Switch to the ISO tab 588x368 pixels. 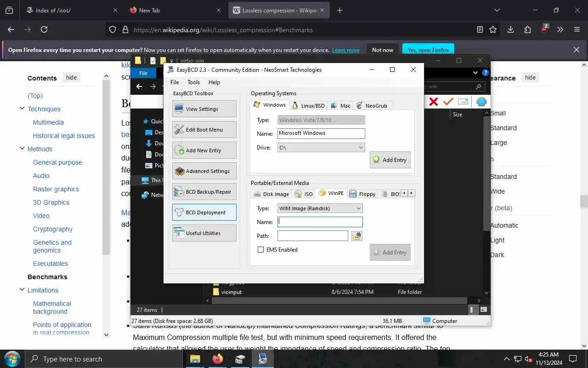[304, 194]
